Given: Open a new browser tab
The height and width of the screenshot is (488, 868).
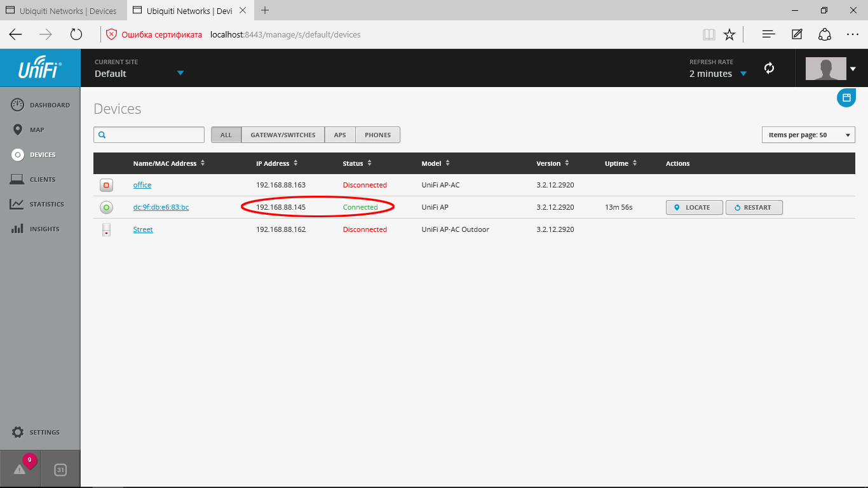Looking at the screenshot, I should click(265, 10).
